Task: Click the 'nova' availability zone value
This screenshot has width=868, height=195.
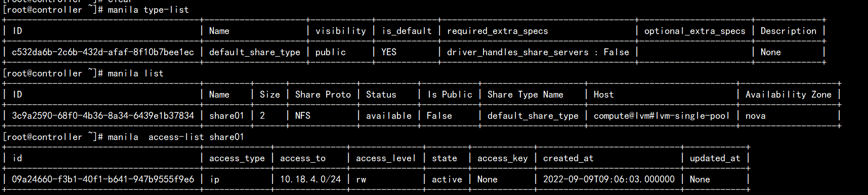Action: [x=755, y=116]
